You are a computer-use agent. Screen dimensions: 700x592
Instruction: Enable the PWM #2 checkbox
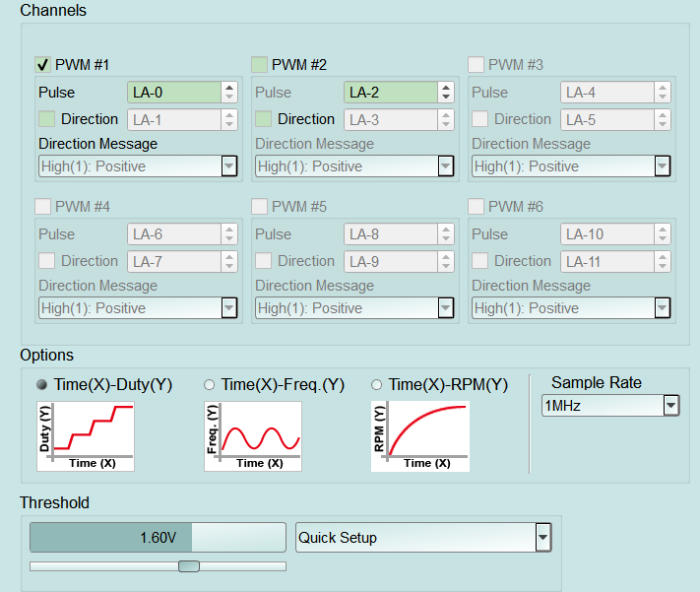click(x=259, y=65)
